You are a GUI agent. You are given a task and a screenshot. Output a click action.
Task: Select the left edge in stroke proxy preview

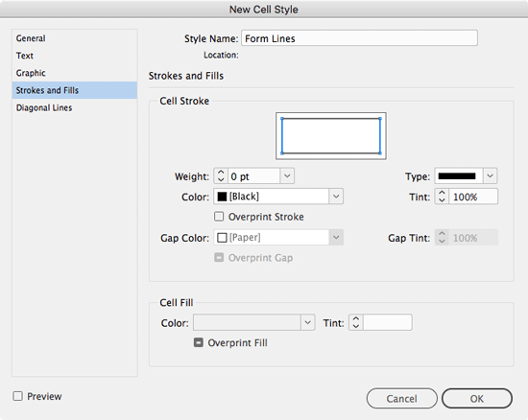pos(282,136)
